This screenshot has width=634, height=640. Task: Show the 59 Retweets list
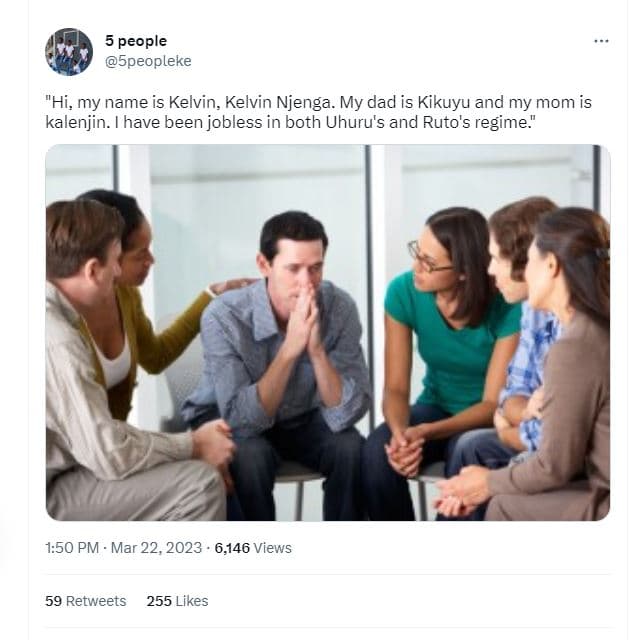pos(86,601)
